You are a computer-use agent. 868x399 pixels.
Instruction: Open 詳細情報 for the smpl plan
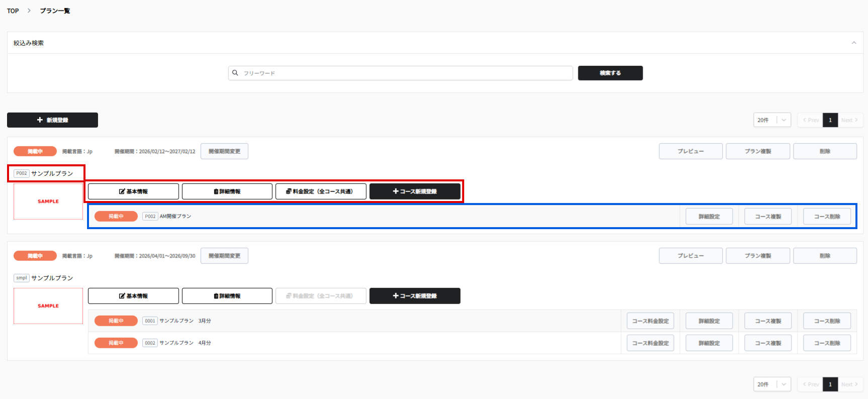click(x=227, y=296)
